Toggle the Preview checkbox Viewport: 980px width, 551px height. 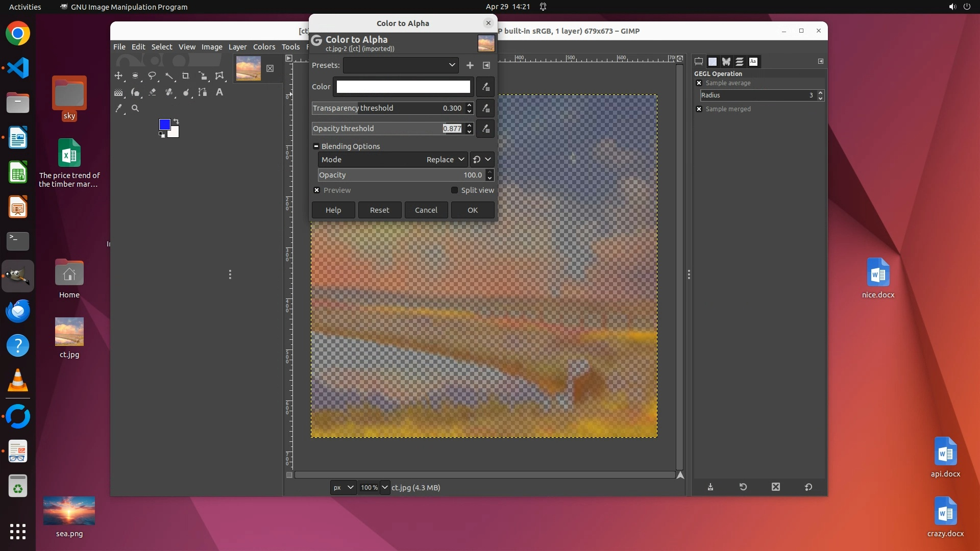point(317,190)
